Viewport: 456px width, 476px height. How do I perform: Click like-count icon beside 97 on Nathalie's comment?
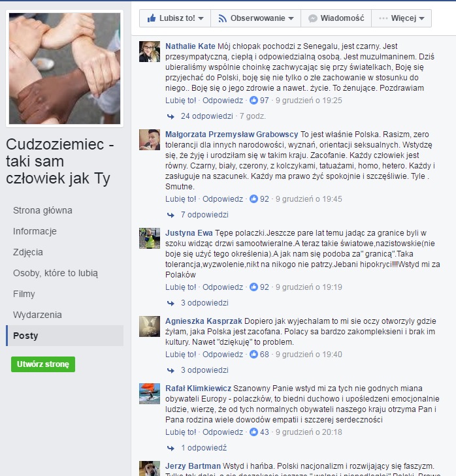[x=253, y=100]
